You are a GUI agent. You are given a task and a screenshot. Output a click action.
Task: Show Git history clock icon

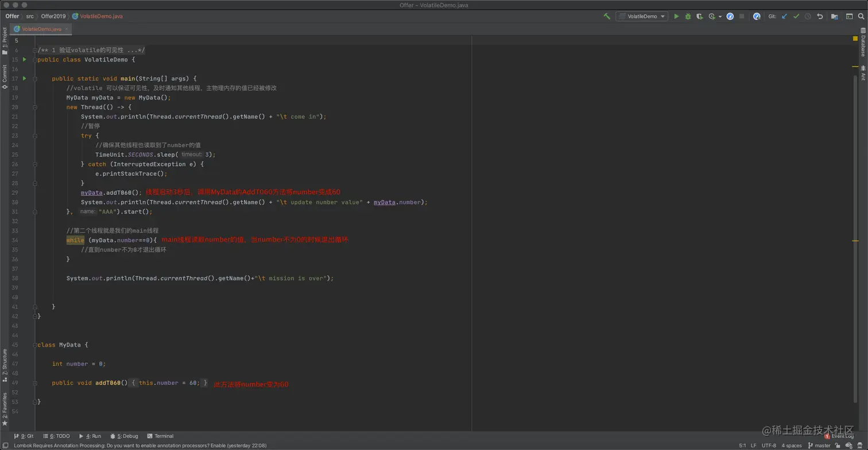coord(808,16)
